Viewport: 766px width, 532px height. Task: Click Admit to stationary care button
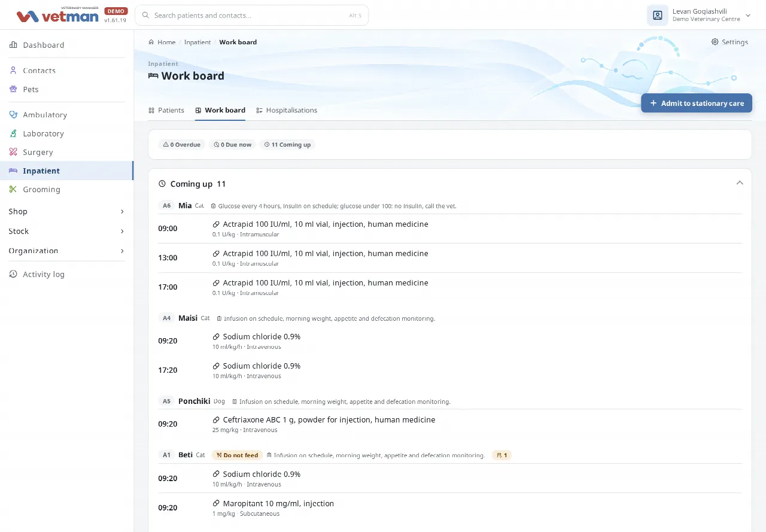tap(697, 103)
